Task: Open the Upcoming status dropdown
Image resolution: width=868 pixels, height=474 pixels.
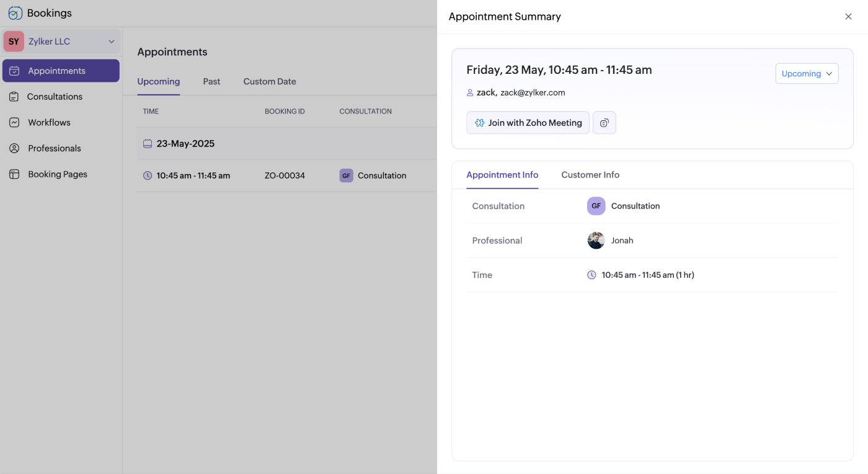Action: pyautogui.click(x=807, y=73)
